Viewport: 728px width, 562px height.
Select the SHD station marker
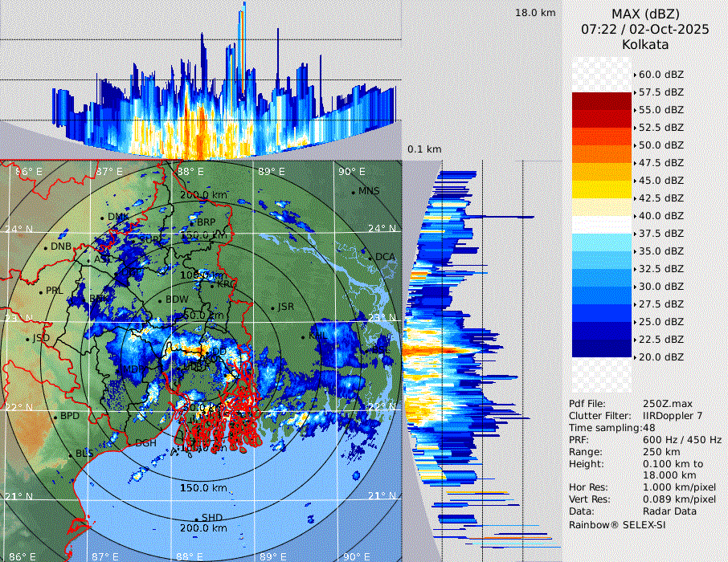pyautogui.click(x=196, y=518)
